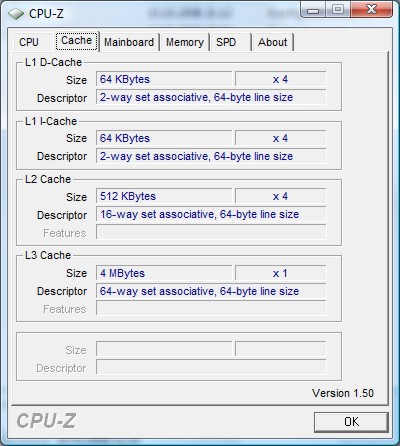Show the About tab
Image resolution: width=400 pixels, height=446 pixels.
pos(272,42)
